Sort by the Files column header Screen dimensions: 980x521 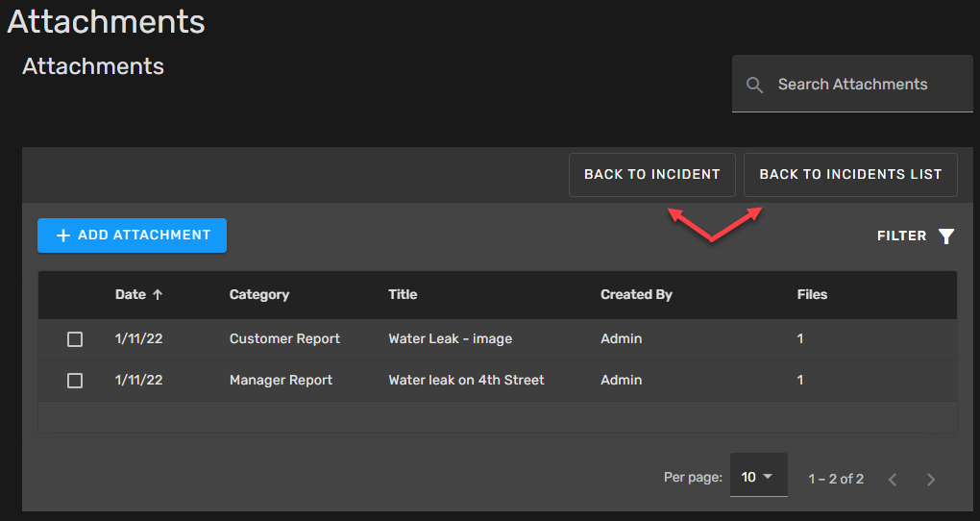(x=812, y=295)
